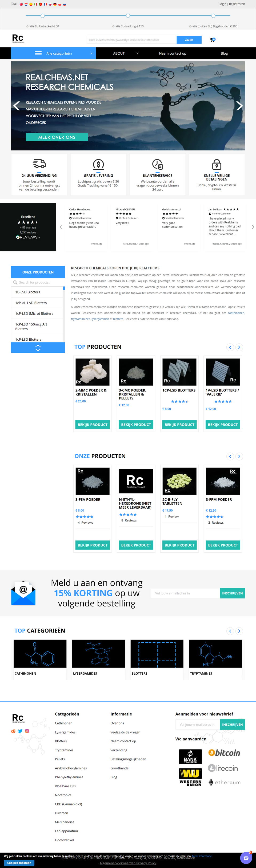The width and height of the screenshot is (256, 868).
Task: Click Cookies toestaan button
Action: pos(19,863)
